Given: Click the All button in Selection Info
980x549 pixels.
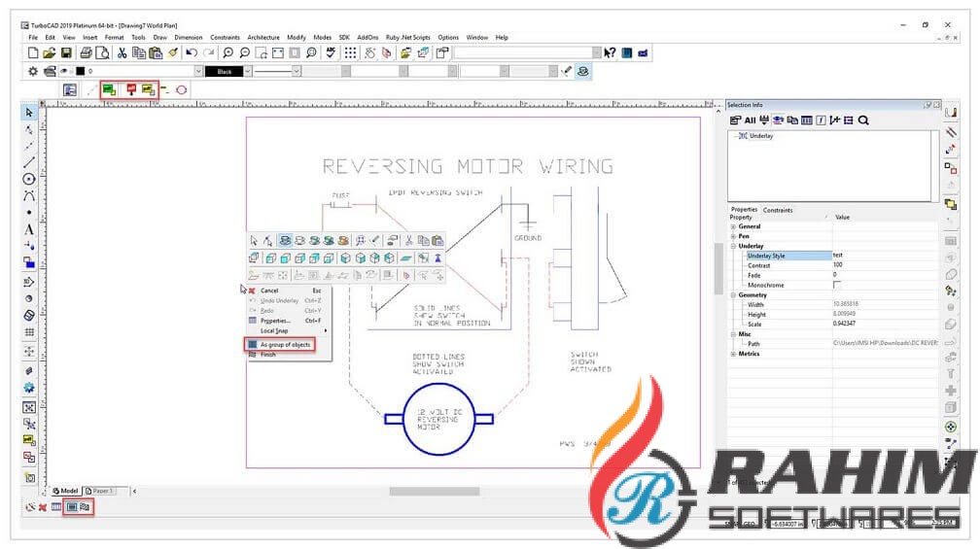Looking at the screenshot, I should tap(750, 120).
